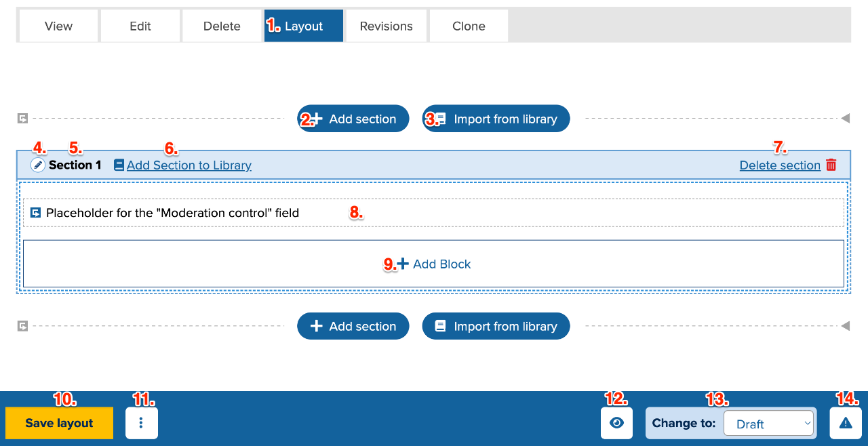Click the top-left gray section handle icon
This screenshot has width=868, height=446.
click(22, 119)
